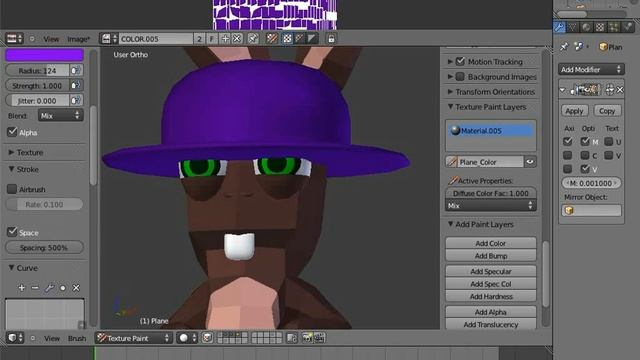The width and height of the screenshot is (640, 360).
Task: Click the purple brush color swatch
Action: tap(44, 55)
